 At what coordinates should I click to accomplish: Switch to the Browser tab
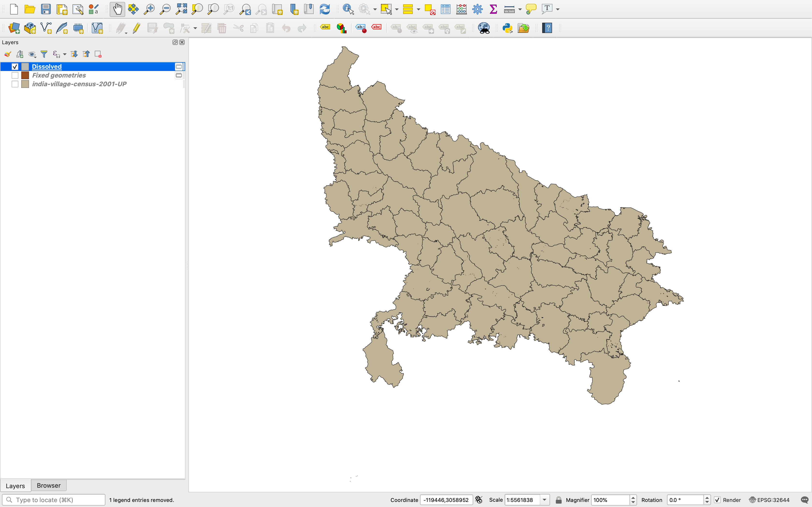(x=49, y=486)
